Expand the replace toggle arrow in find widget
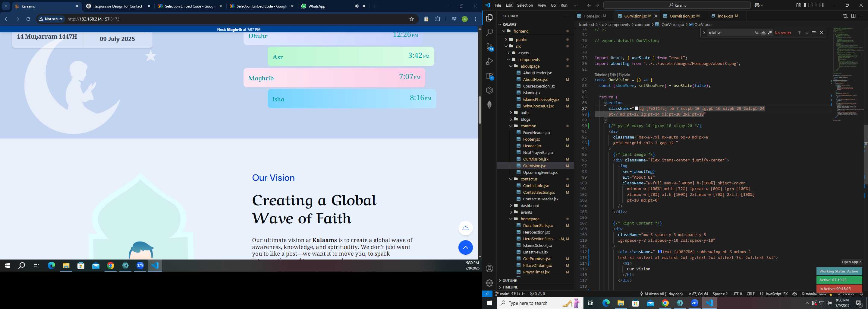The image size is (868, 309). [x=704, y=33]
